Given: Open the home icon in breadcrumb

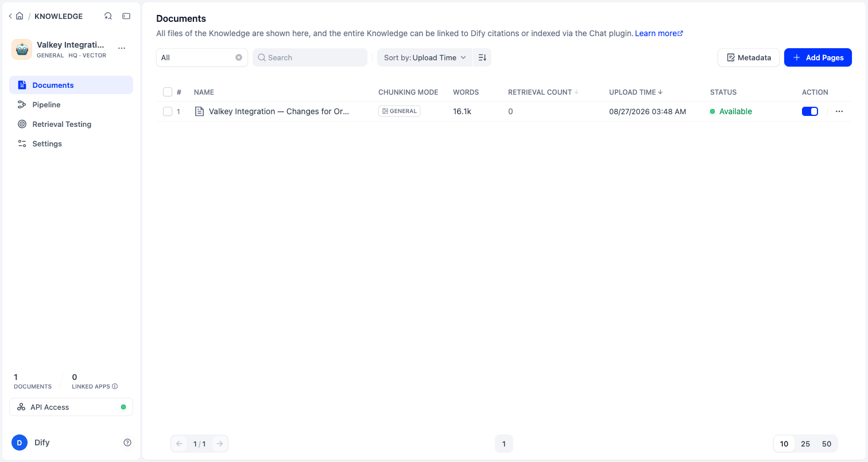Looking at the screenshot, I should [20, 16].
